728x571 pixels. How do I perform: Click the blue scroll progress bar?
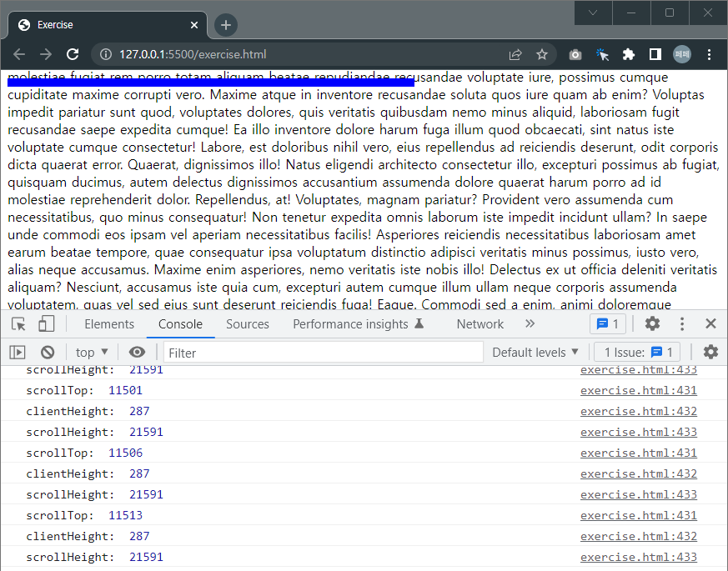pos(211,83)
